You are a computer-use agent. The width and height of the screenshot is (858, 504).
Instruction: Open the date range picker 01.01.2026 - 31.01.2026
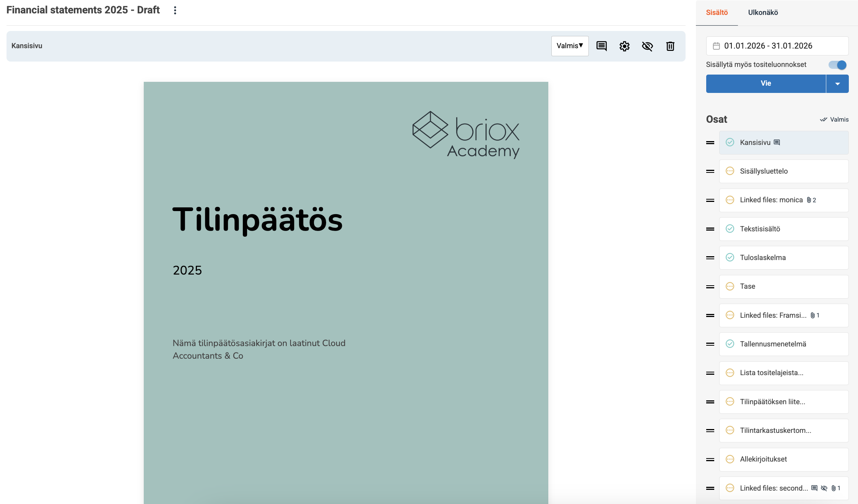pyautogui.click(x=777, y=46)
